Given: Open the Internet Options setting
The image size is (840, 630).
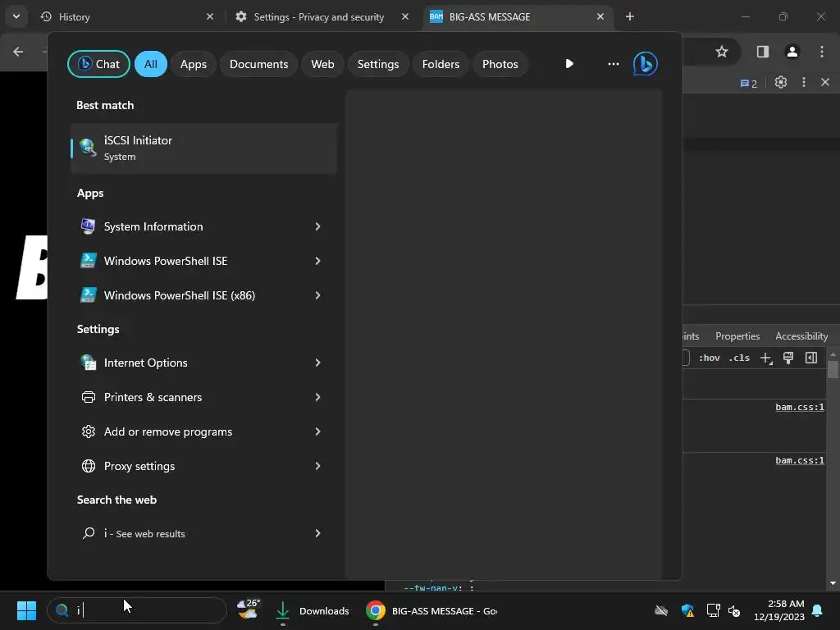Looking at the screenshot, I should [x=146, y=363].
